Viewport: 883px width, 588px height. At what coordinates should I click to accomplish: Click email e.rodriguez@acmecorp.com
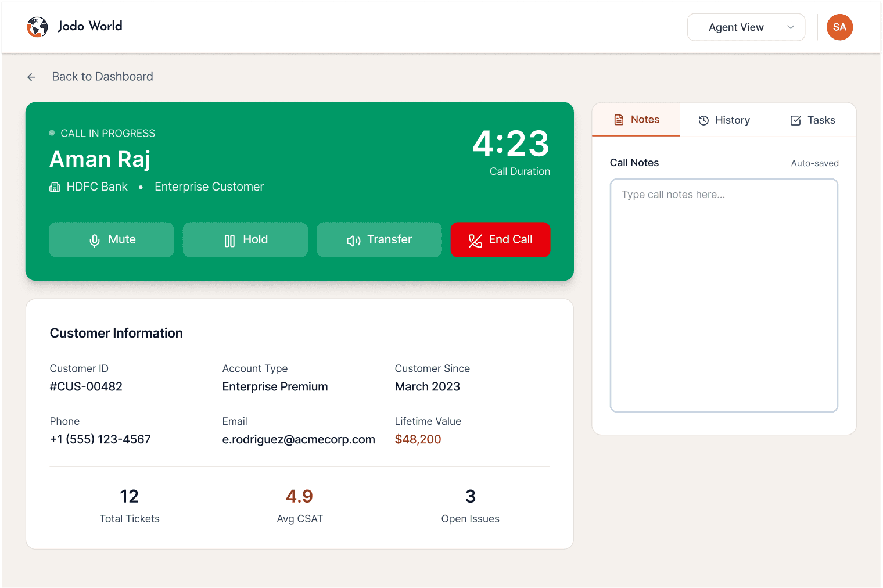(x=299, y=439)
